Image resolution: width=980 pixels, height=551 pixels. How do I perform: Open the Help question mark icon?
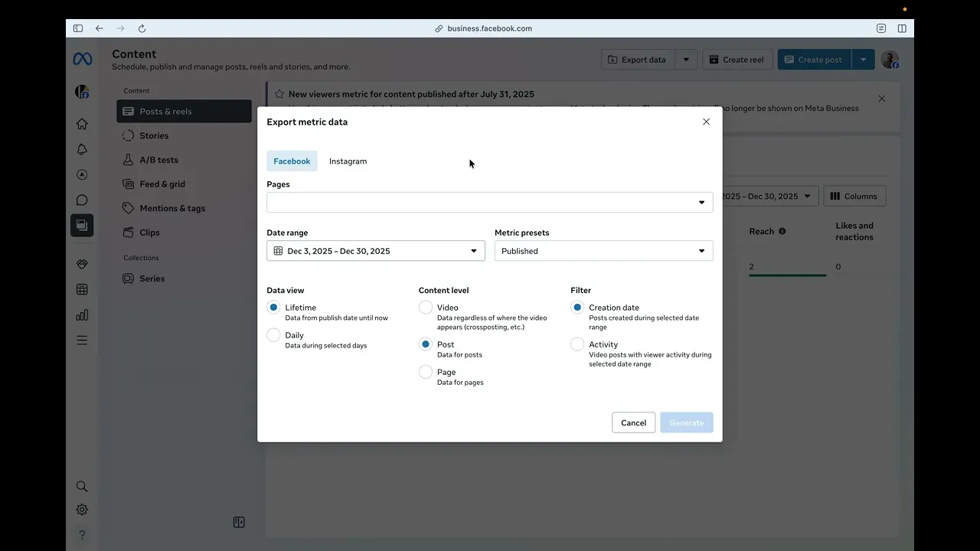[82, 534]
